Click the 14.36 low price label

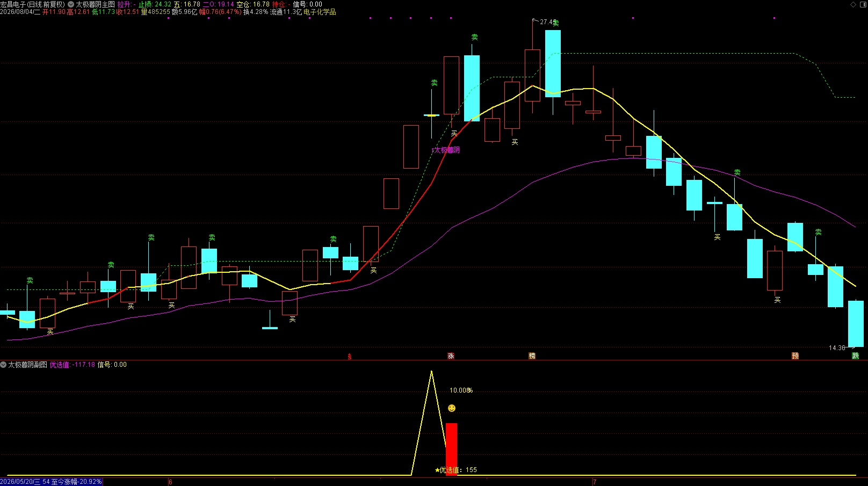coord(837,348)
